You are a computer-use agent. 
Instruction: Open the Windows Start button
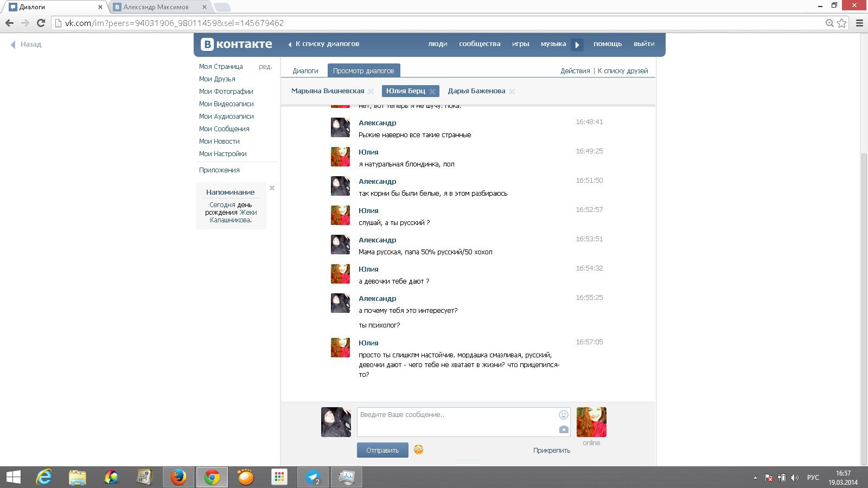pyautogui.click(x=13, y=477)
